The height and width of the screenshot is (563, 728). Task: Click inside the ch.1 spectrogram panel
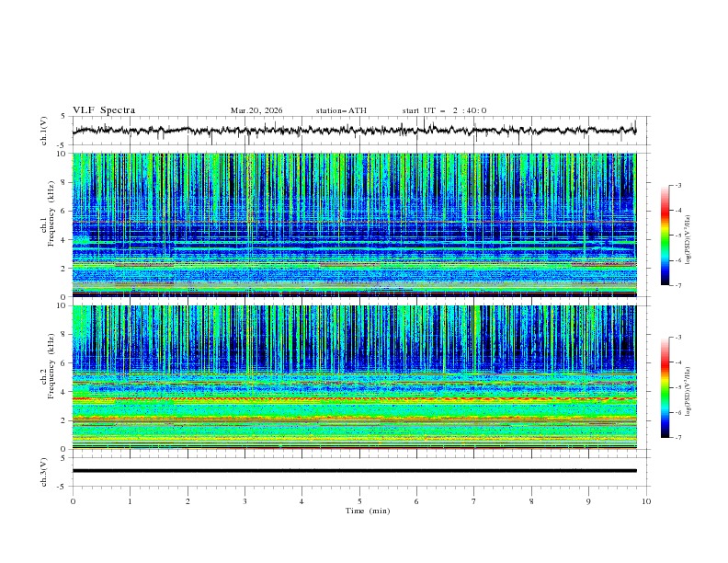tap(354, 224)
